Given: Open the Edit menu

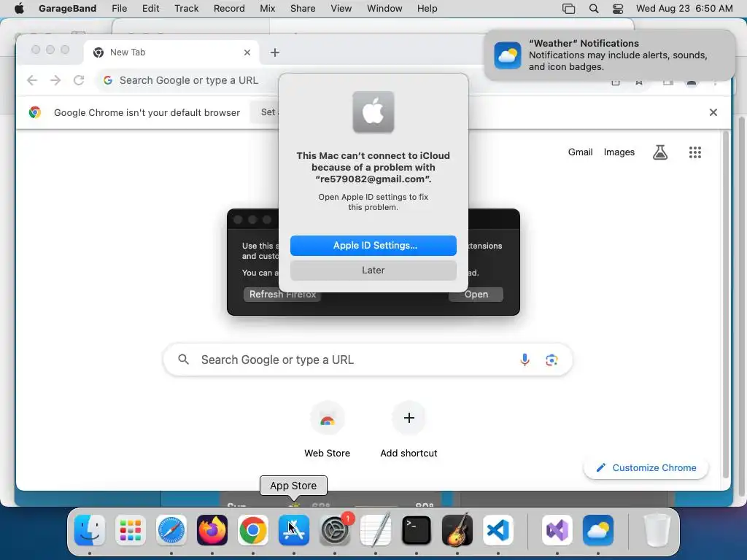Looking at the screenshot, I should pos(150,9).
